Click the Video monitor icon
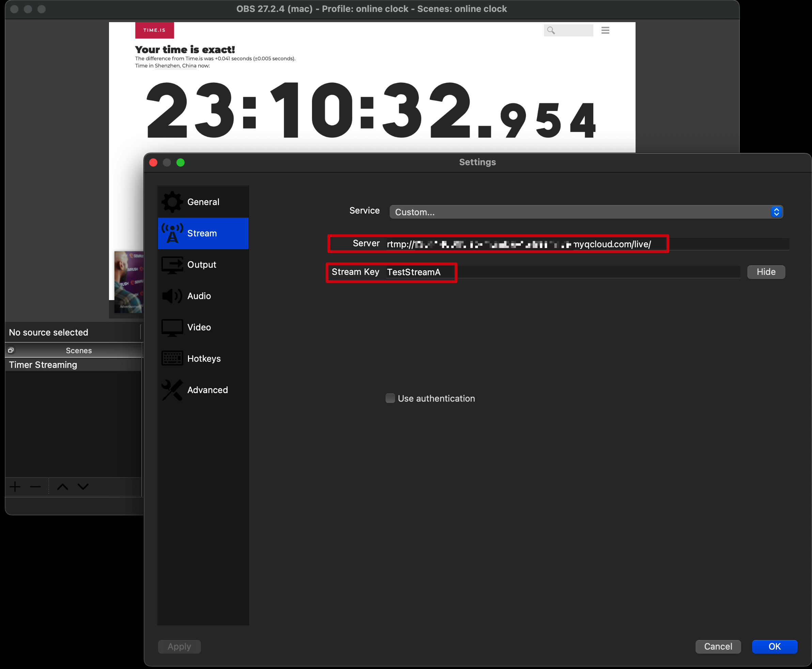 point(172,328)
